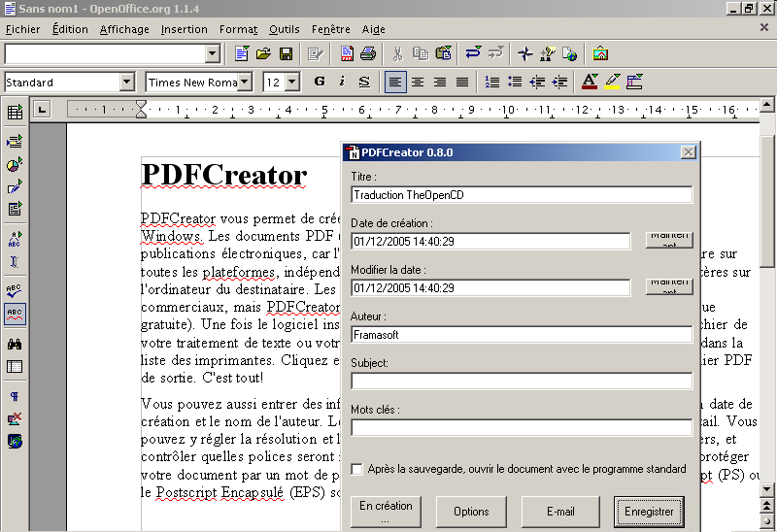Click the New document icon
Image resolution: width=777 pixels, height=532 pixels.
241,53
